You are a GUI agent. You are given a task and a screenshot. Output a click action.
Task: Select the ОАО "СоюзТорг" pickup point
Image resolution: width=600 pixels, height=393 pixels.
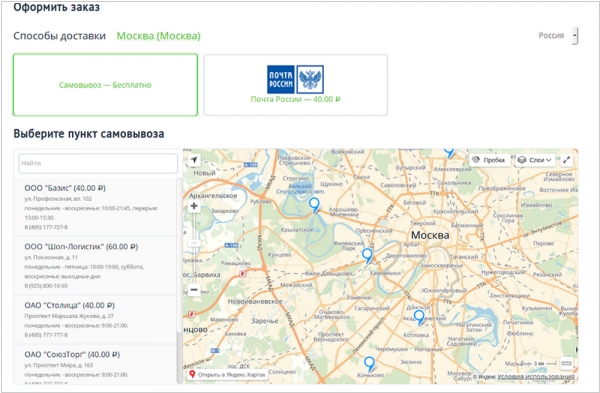click(95, 364)
